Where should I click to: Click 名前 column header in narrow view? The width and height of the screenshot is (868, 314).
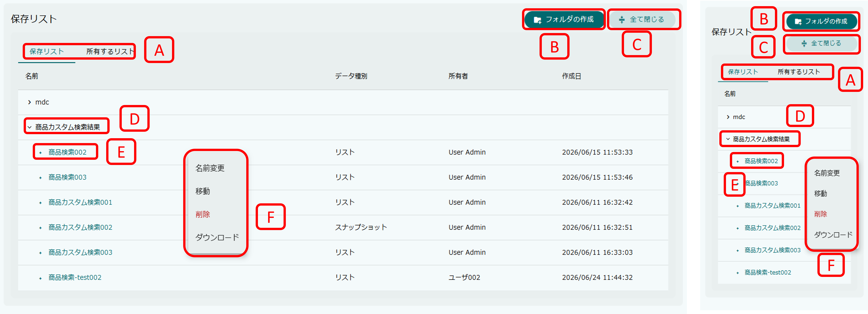(x=730, y=94)
